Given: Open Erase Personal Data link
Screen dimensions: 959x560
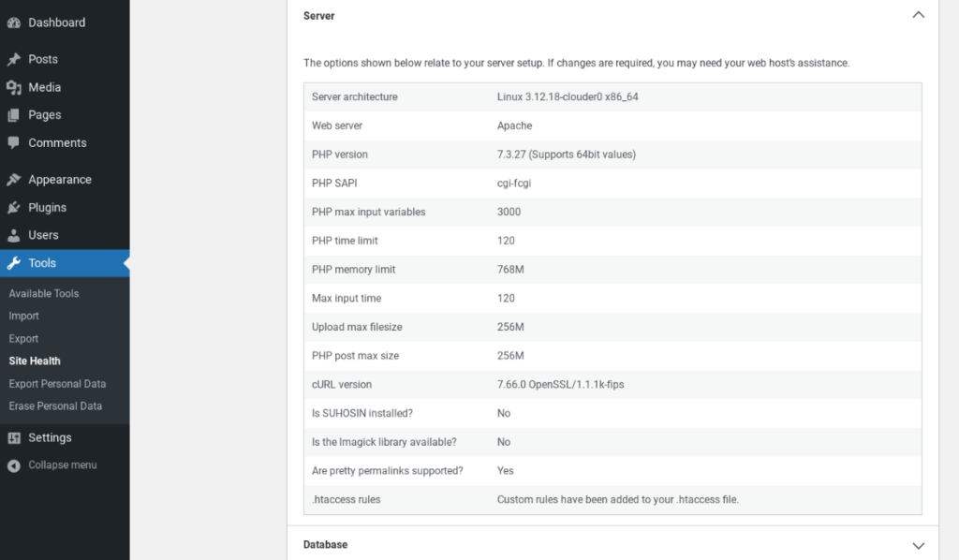Looking at the screenshot, I should tap(55, 406).
